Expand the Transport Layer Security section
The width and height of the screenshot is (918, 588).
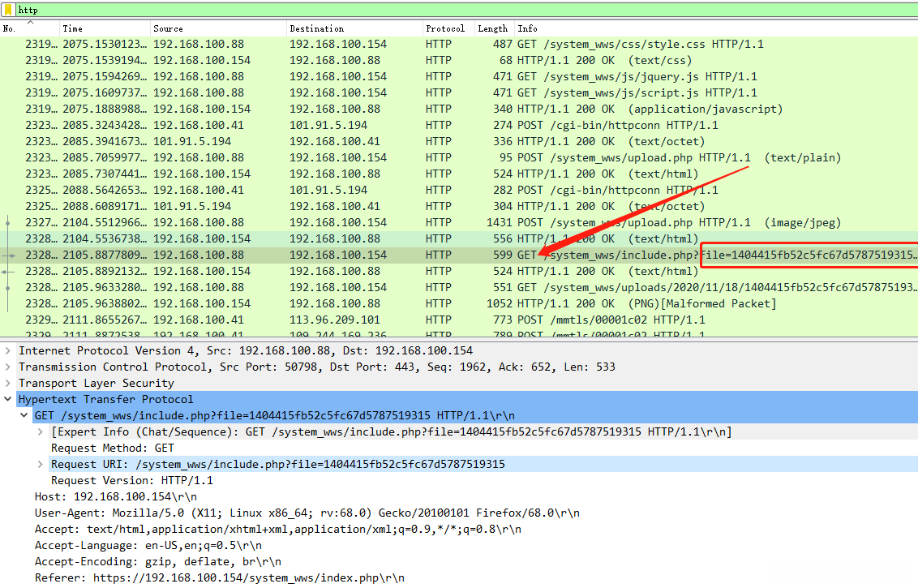point(7,383)
